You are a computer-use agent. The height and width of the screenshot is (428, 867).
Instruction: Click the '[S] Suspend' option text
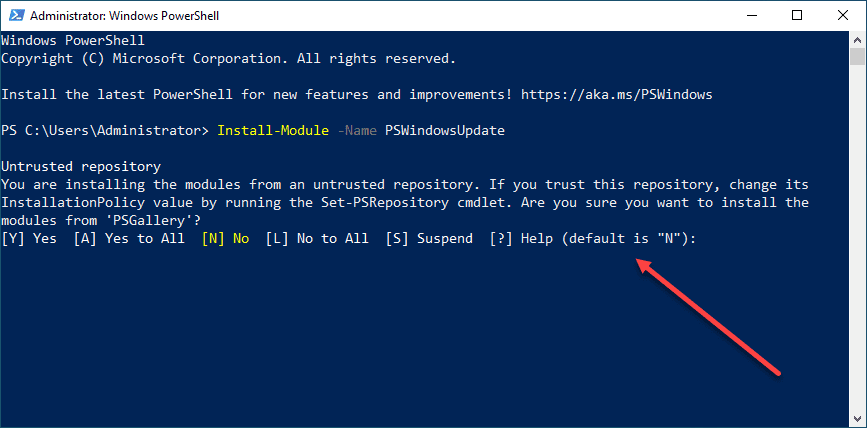coord(429,239)
